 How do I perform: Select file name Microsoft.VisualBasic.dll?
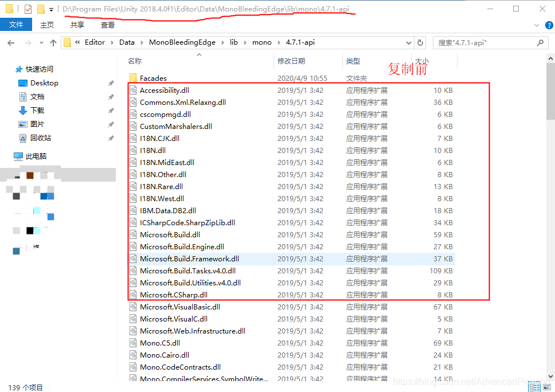(x=180, y=307)
